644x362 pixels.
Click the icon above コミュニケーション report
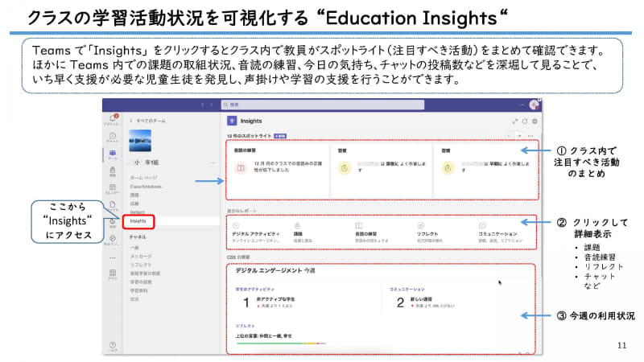click(x=482, y=226)
